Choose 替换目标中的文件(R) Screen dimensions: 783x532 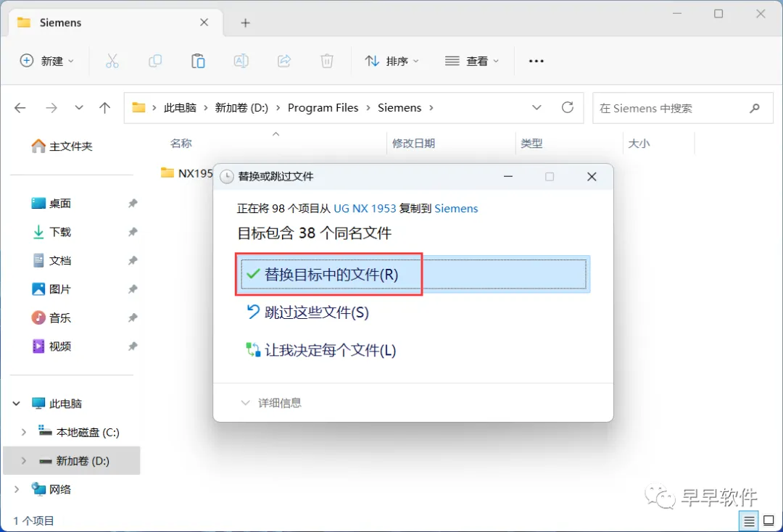tap(413, 274)
